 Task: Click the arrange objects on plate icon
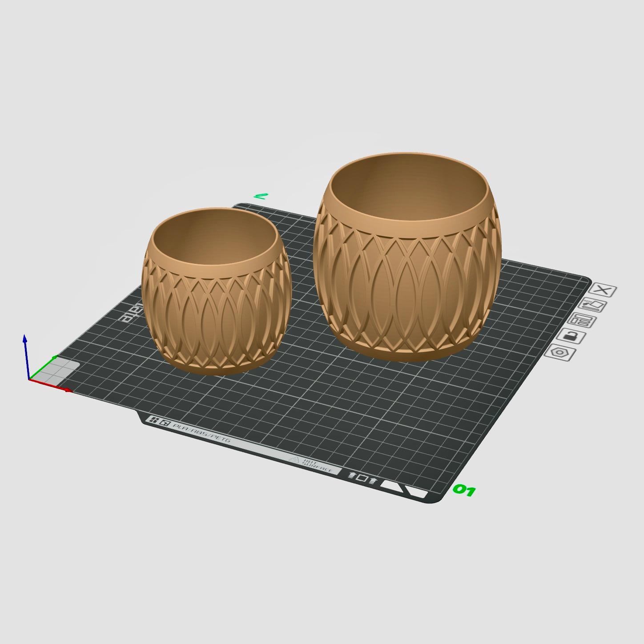click(x=583, y=320)
